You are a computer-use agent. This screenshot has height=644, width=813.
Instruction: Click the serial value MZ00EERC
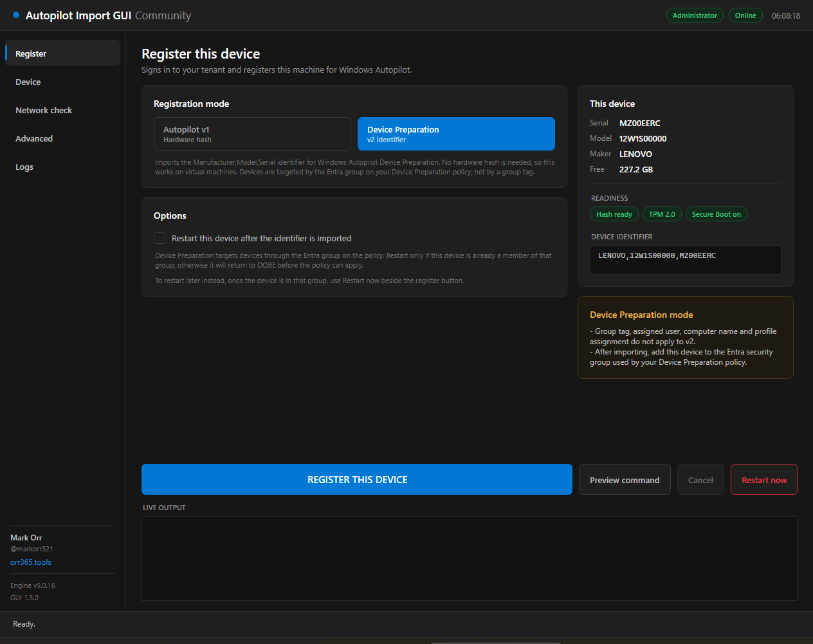pos(640,123)
